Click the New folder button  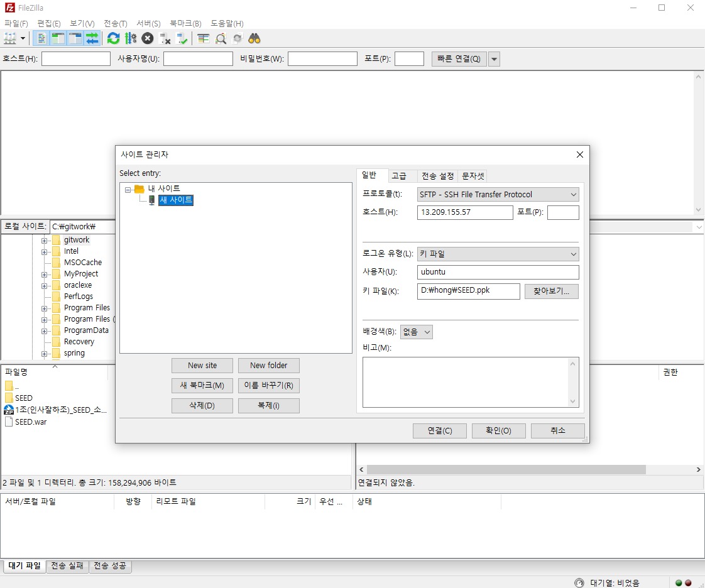269,366
